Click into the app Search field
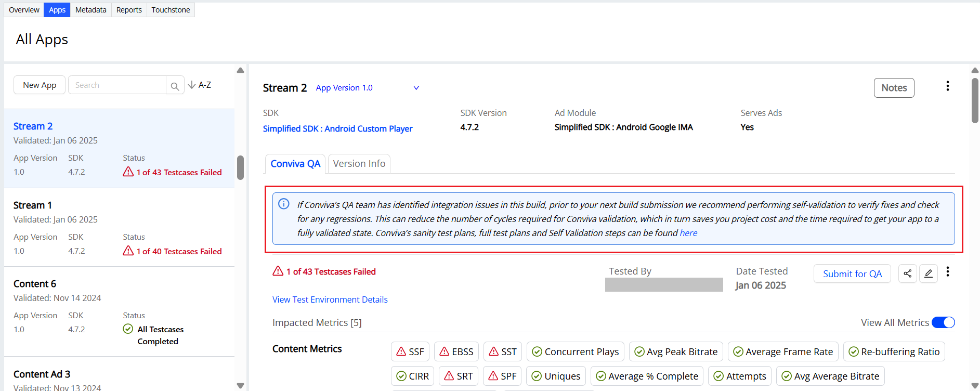The height and width of the screenshot is (391, 980). [117, 85]
